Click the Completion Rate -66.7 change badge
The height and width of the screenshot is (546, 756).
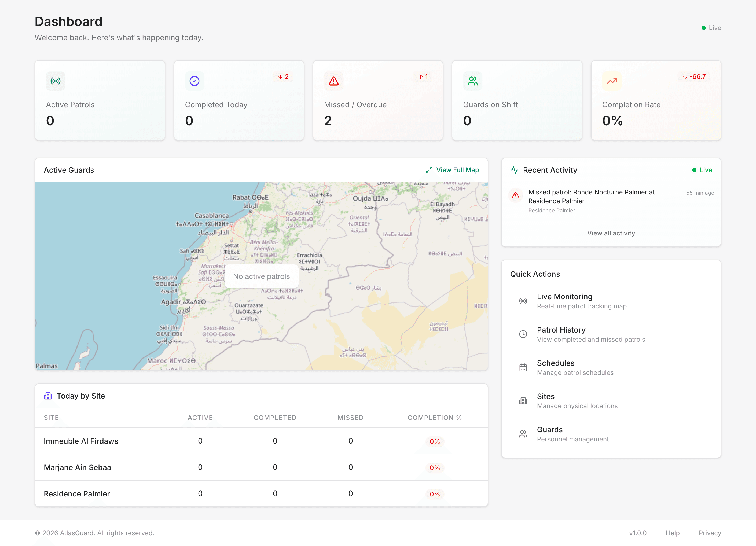click(694, 77)
